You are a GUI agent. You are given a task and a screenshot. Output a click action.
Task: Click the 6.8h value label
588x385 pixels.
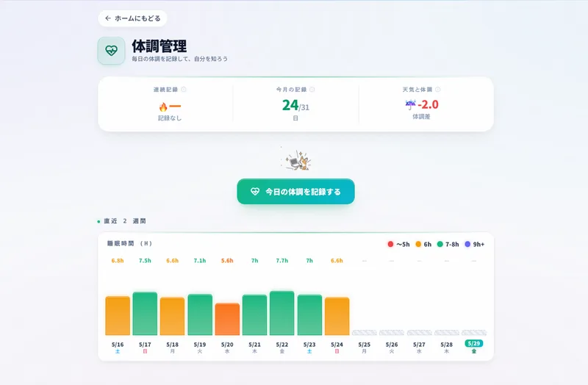click(x=118, y=261)
